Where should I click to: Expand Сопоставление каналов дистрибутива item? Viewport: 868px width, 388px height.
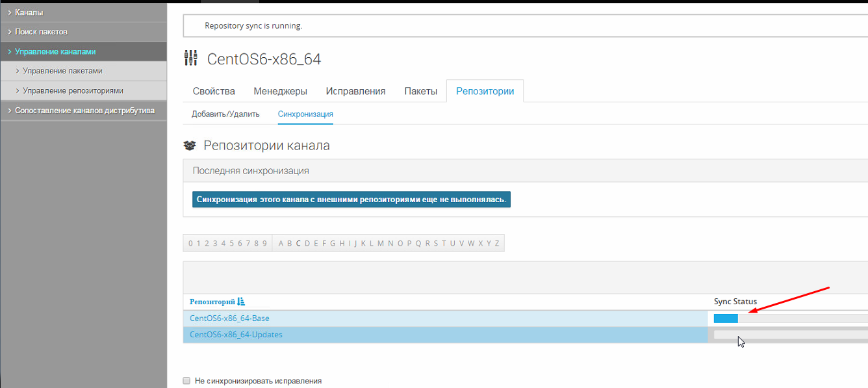click(x=84, y=110)
